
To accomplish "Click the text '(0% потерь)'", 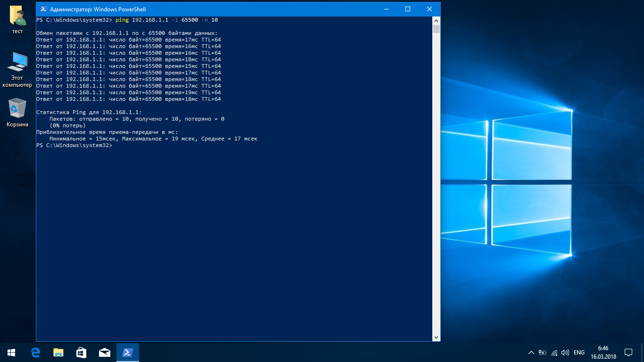I will pyautogui.click(x=67, y=125).
